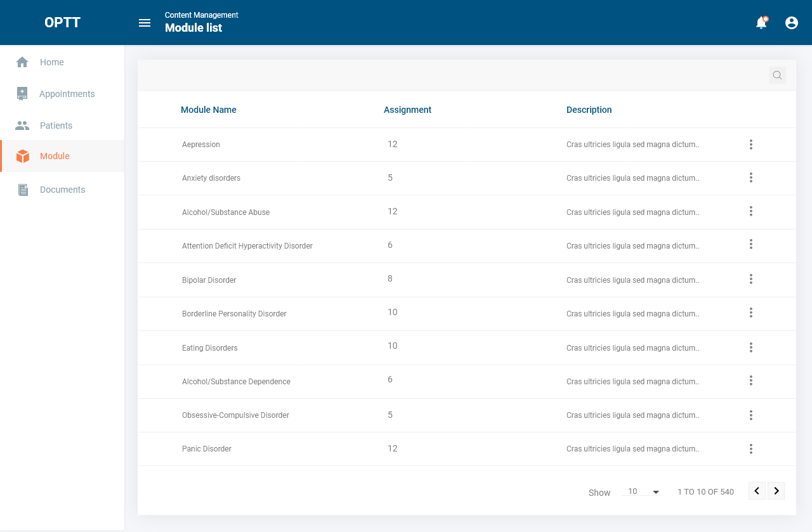Image resolution: width=812 pixels, height=532 pixels.
Task: Open the Borderline Personality Disorder module
Action: point(234,314)
